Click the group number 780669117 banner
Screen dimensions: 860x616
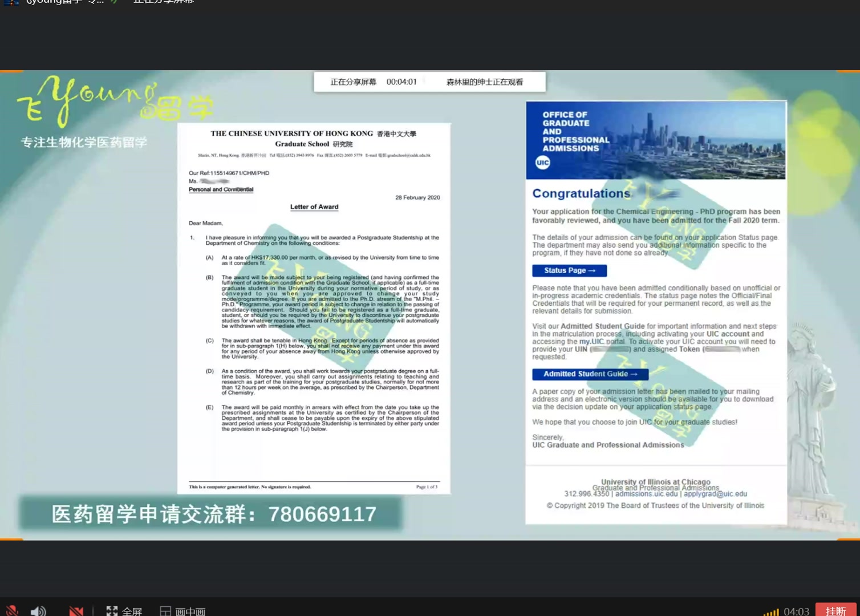[x=211, y=514]
